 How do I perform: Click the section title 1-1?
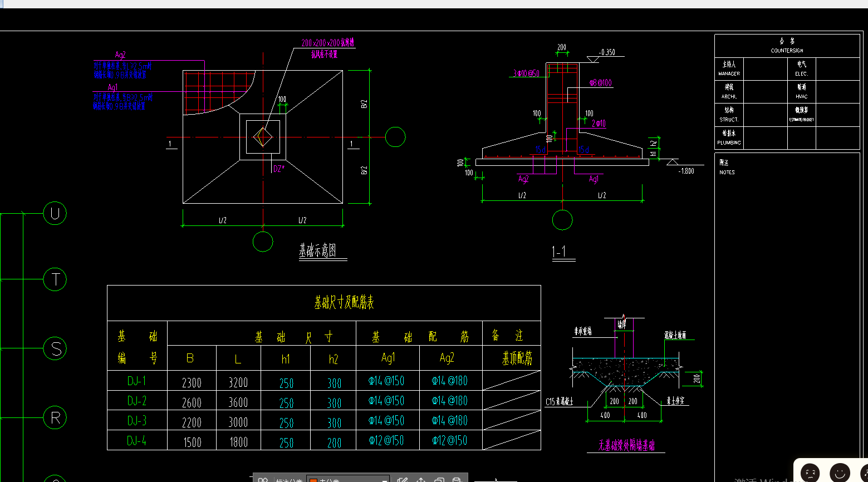coord(559,252)
